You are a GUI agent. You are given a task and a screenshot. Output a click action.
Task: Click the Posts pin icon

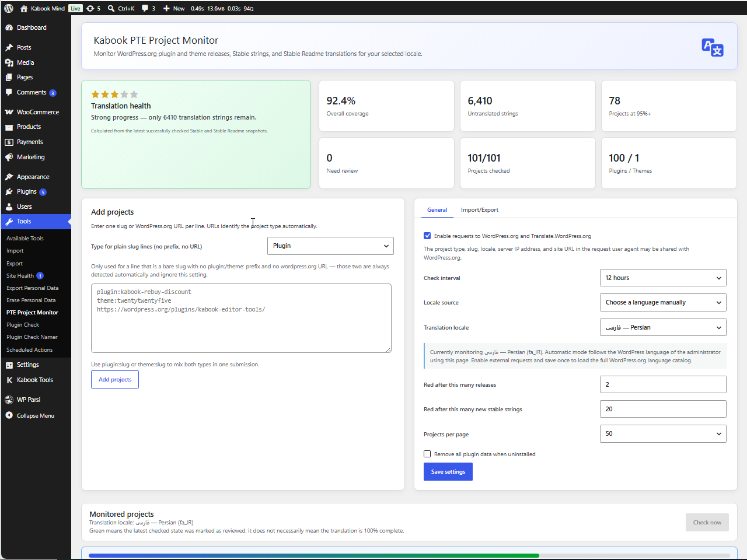coord(9,47)
